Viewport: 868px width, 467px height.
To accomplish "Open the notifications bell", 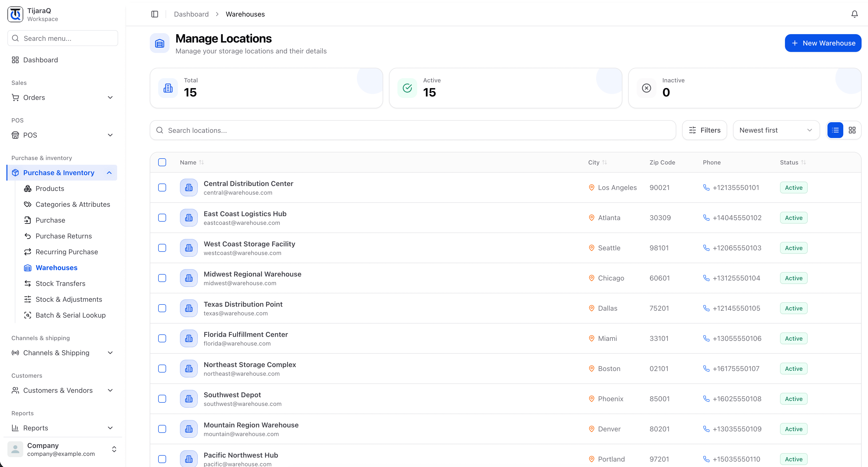I will (x=854, y=14).
